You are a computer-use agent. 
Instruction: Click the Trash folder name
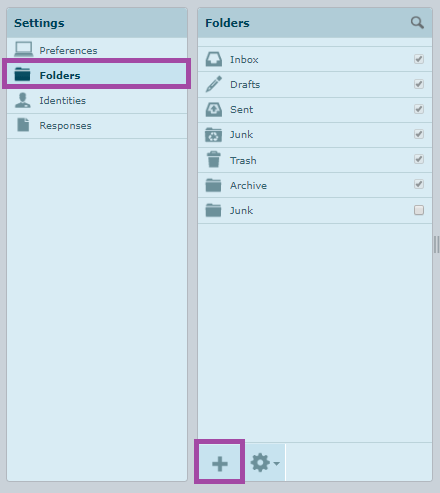243,161
